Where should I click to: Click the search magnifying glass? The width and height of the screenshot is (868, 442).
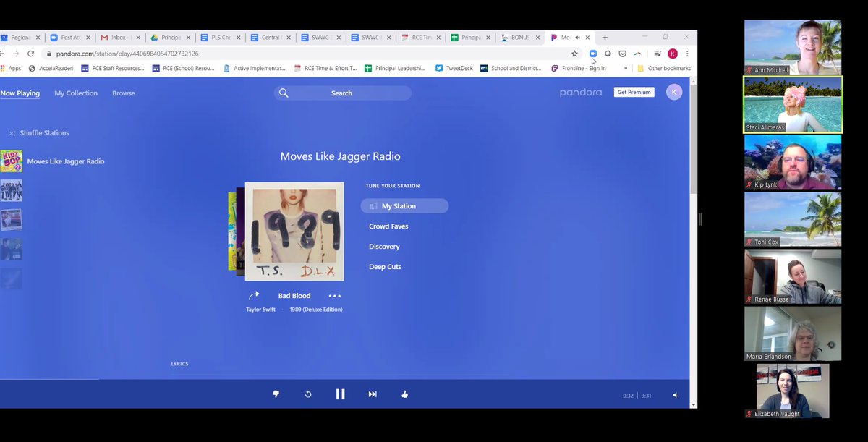(284, 93)
